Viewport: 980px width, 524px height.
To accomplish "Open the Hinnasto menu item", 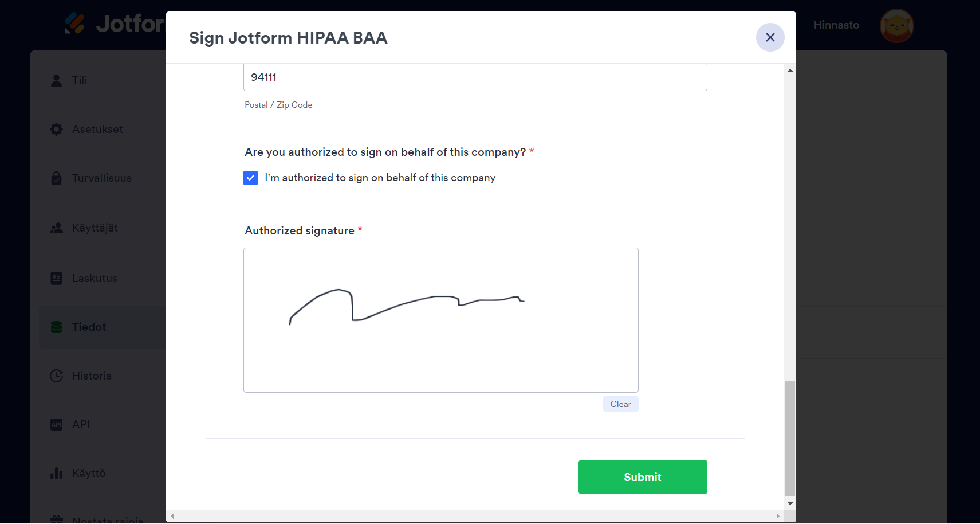I will (x=836, y=25).
